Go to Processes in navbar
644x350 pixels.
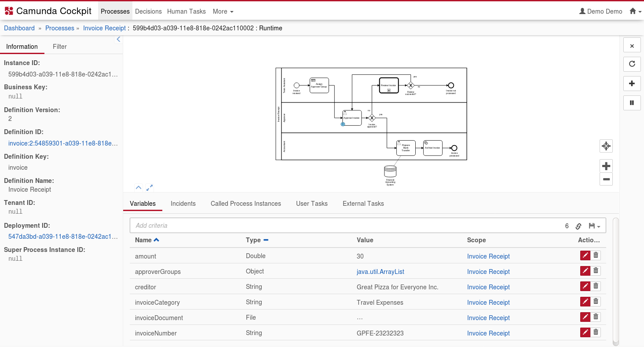point(115,11)
